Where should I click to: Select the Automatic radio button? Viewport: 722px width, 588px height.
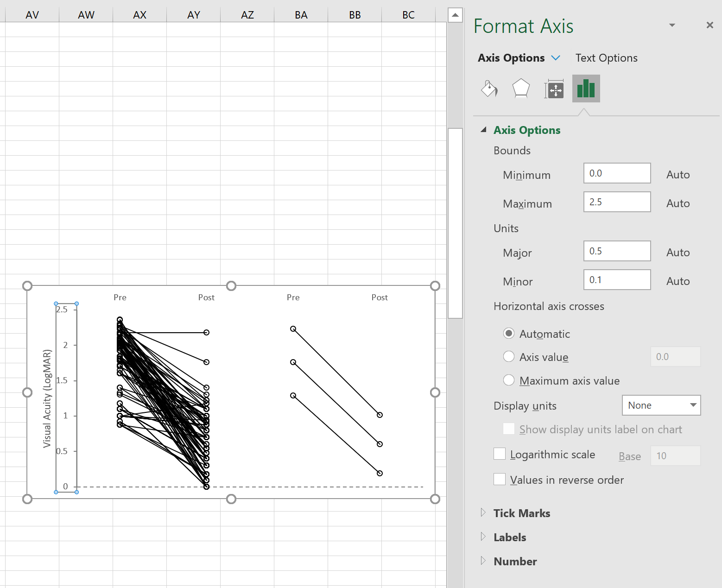(508, 333)
